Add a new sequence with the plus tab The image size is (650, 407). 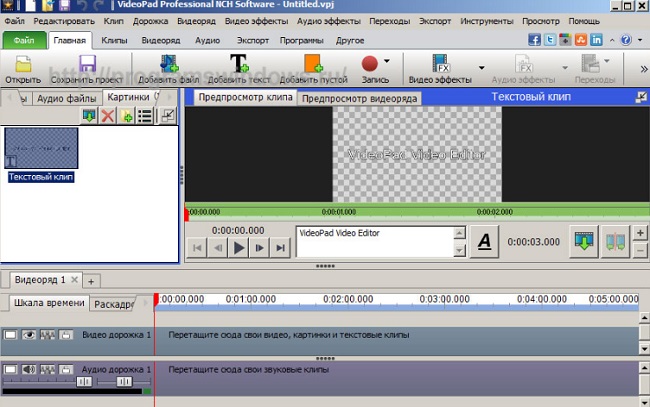point(89,280)
